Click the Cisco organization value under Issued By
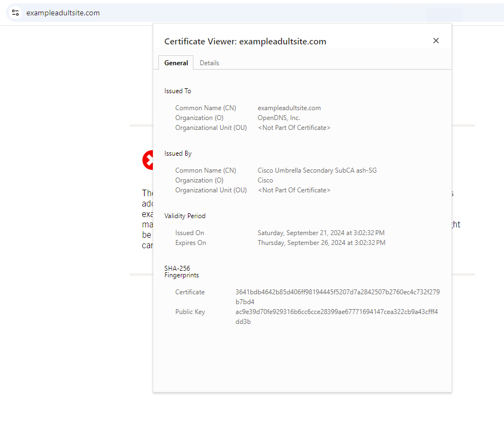Image resolution: width=504 pixels, height=422 pixels. click(265, 180)
